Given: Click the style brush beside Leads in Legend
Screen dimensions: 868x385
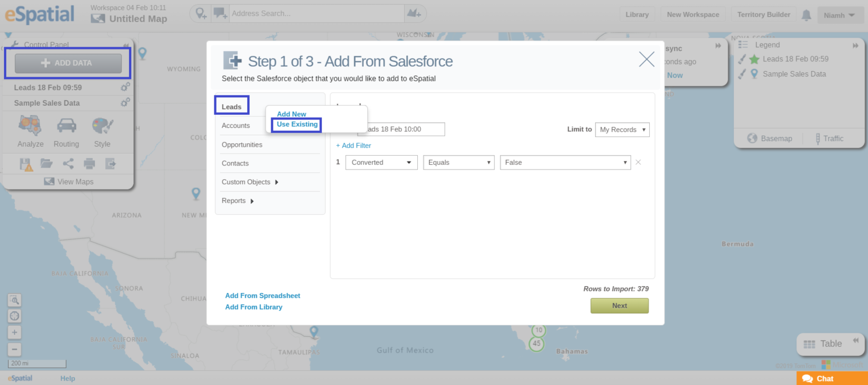Looking at the screenshot, I should coord(742,59).
